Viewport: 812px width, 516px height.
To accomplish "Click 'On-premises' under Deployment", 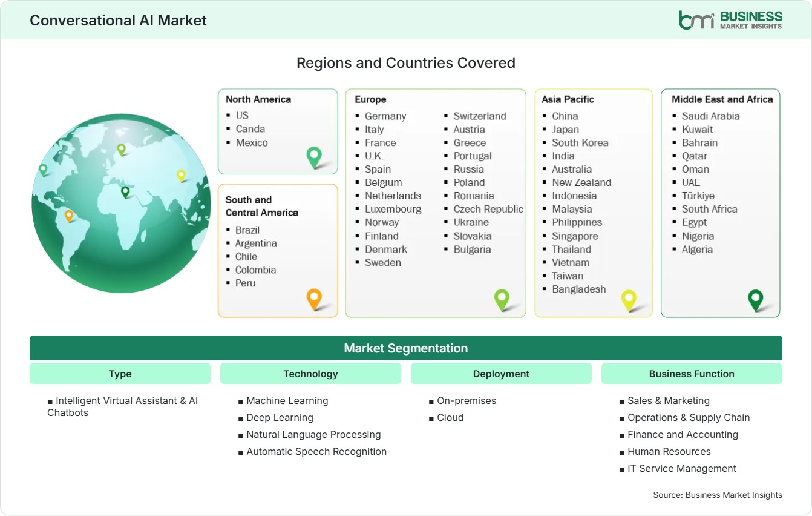I will coord(467,401).
